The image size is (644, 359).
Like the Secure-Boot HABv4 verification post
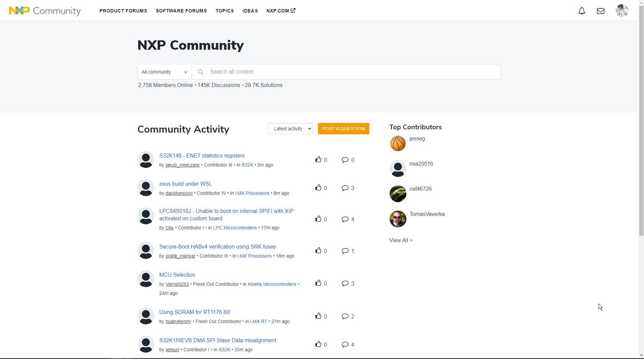coord(318,251)
